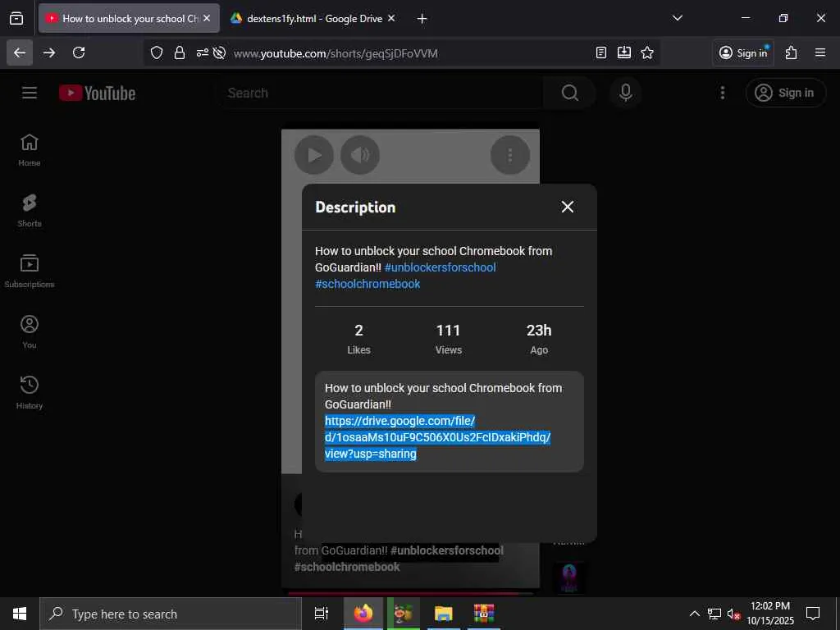Image resolution: width=840 pixels, height=630 pixels.
Task: Show hidden system tray icons
Action: click(694, 614)
